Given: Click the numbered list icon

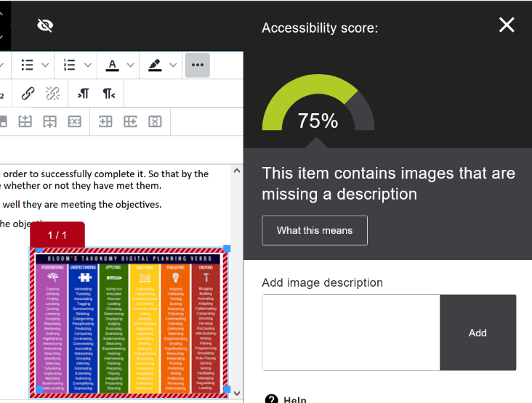Looking at the screenshot, I should [70, 65].
